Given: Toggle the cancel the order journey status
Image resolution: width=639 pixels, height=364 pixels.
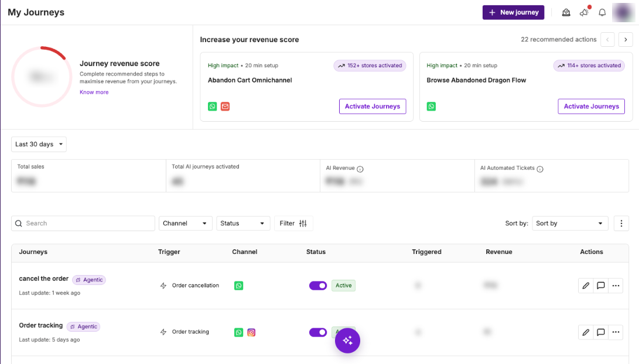Looking at the screenshot, I should click(318, 286).
